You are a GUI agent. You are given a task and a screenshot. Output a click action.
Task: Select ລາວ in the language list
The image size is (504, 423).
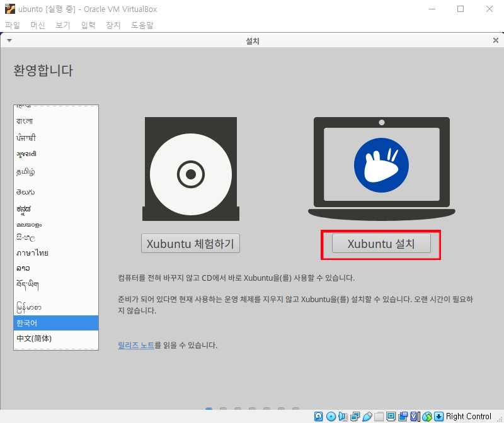[56, 268]
